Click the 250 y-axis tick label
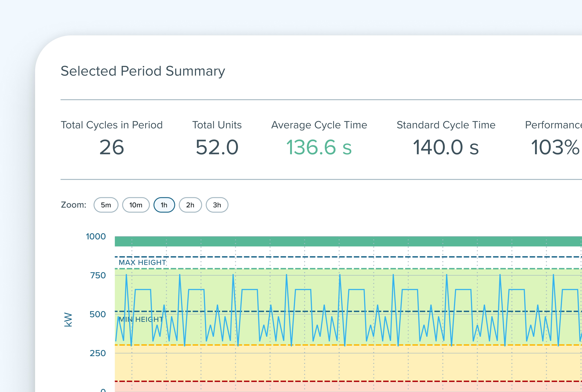Image resolution: width=582 pixels, height=392 pixels. 98,353
